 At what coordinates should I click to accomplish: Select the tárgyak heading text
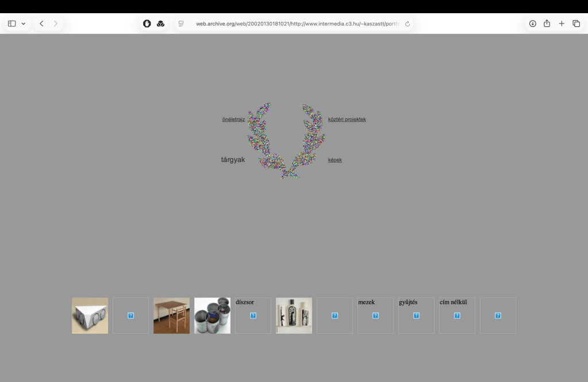point(233,160)
